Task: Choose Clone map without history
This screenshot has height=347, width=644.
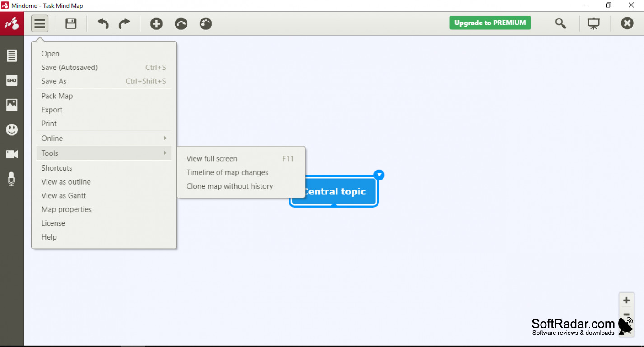Action: coord(241,186)
